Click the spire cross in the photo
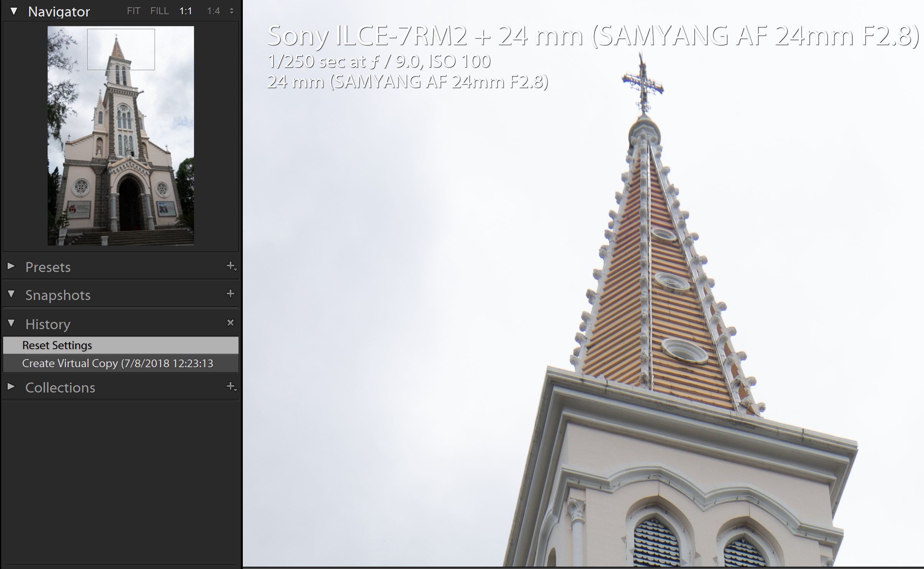The width and height of the screenshot is (924, 569). tap(642, 82)
